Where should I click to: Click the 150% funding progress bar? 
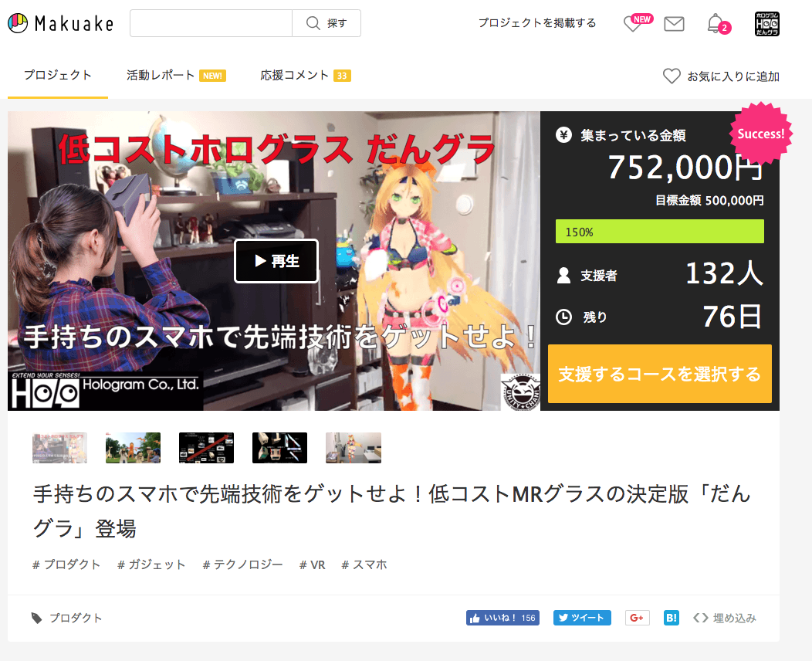(x=660, y=232)
